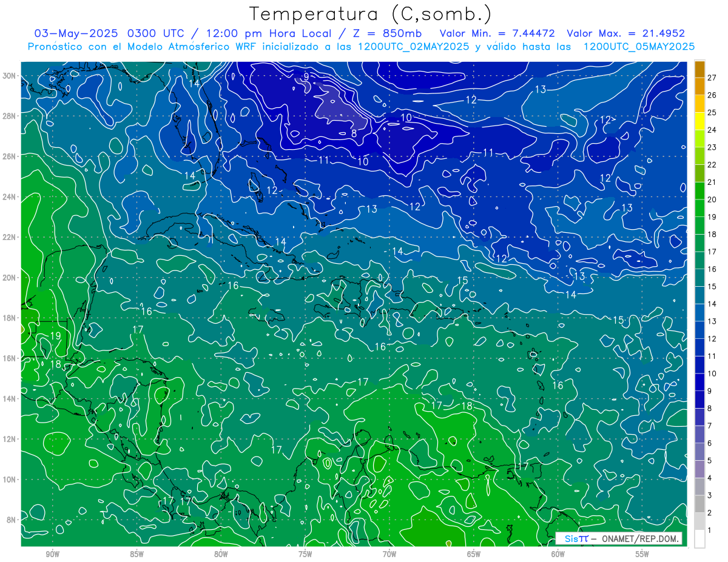
Task: Pick the orange band between 26 and 27
Action: [x=699, y=87]
